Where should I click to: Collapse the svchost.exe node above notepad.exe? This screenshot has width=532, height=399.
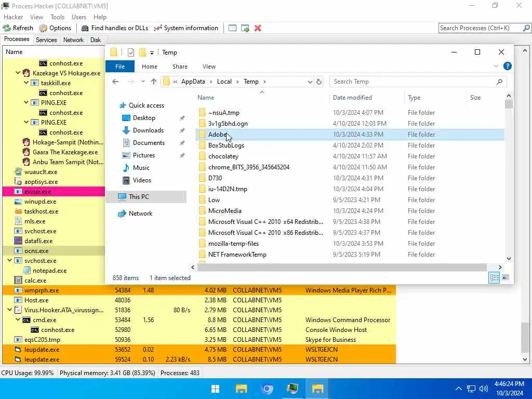[x=9, y=261]
